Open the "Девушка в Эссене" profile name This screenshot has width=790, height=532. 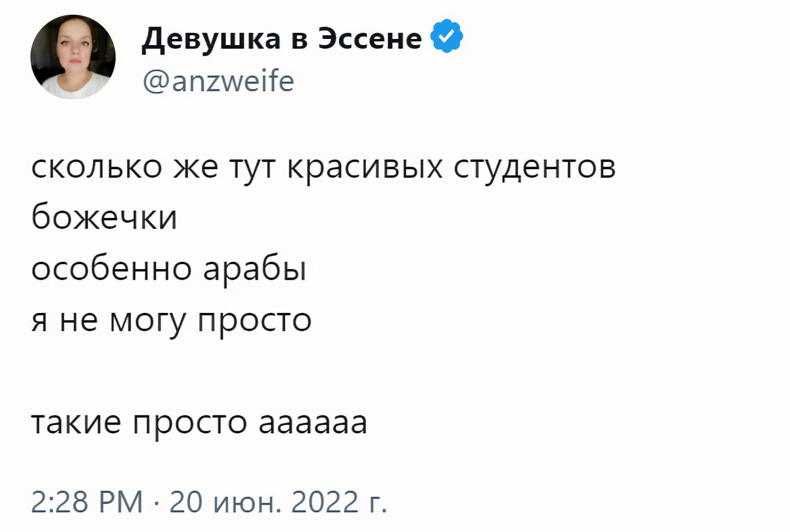[281, 39]
